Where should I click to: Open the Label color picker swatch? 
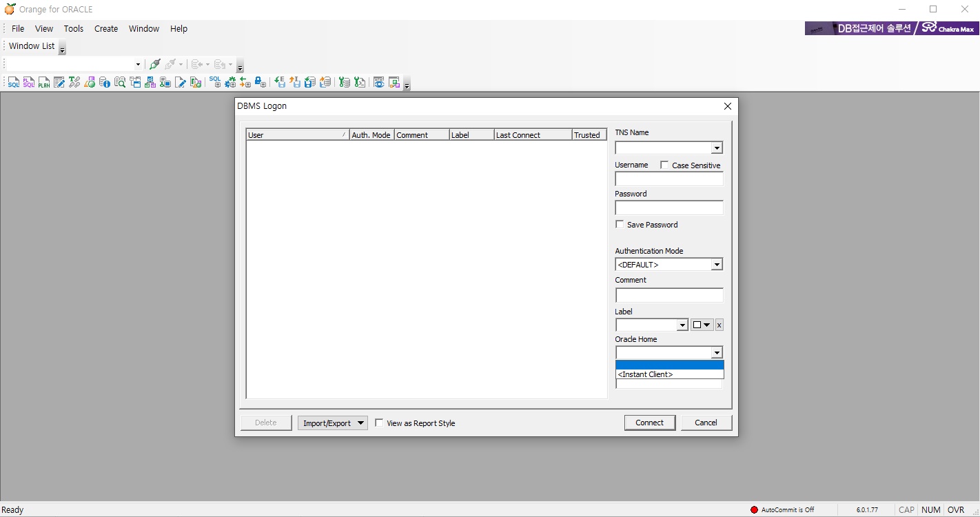(x=702, y=325)
